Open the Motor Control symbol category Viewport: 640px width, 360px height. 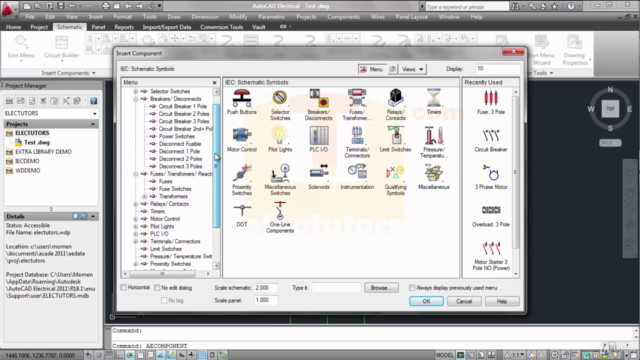[x=242, y=140]
